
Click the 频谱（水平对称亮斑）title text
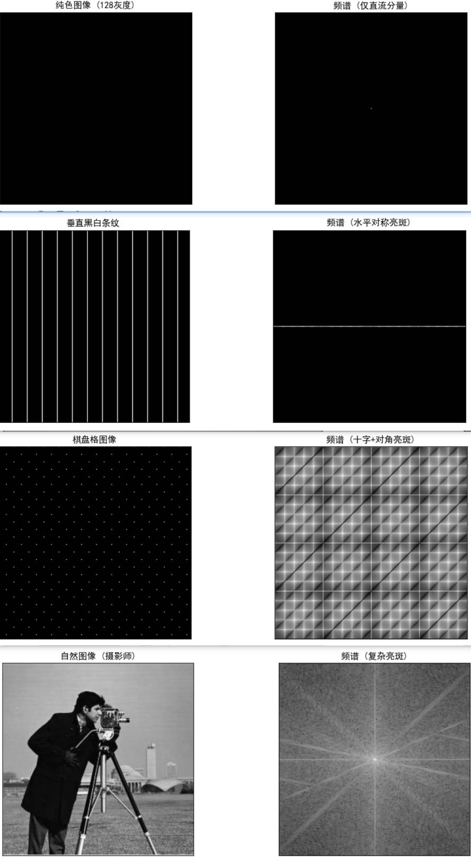[x=369, y=222]
